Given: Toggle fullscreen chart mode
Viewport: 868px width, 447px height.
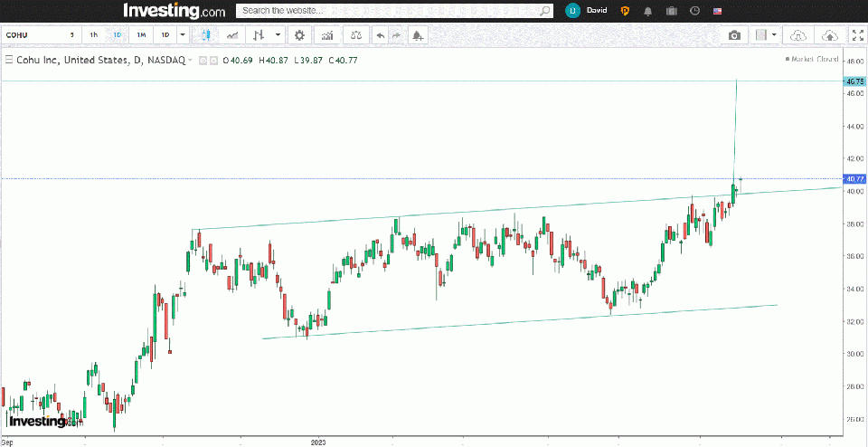Looking at the screenshot, I should point(857,35).
